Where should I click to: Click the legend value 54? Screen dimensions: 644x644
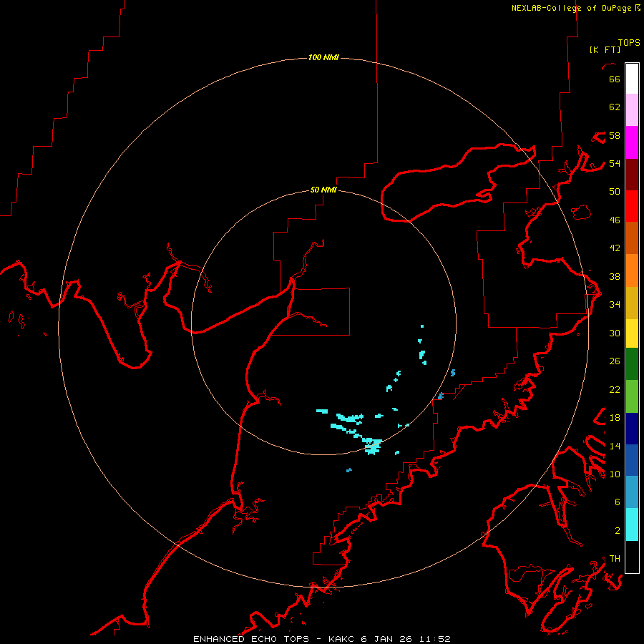[615, 163]
